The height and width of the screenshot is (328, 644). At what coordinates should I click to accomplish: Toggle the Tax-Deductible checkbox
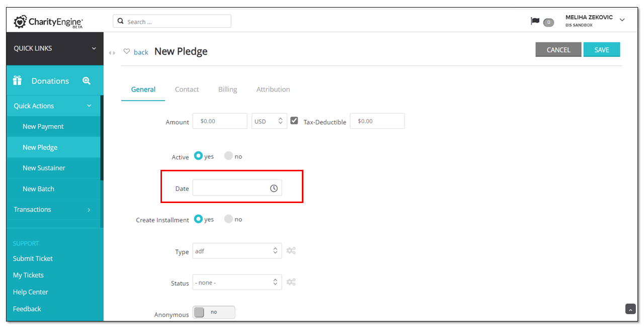[x=294, y=120]
